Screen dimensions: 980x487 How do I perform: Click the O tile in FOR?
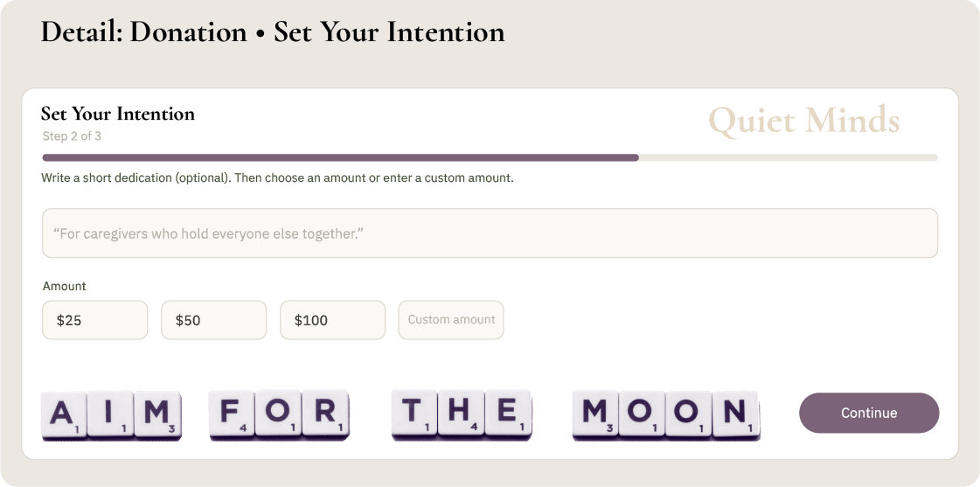[x=279, y=414]
